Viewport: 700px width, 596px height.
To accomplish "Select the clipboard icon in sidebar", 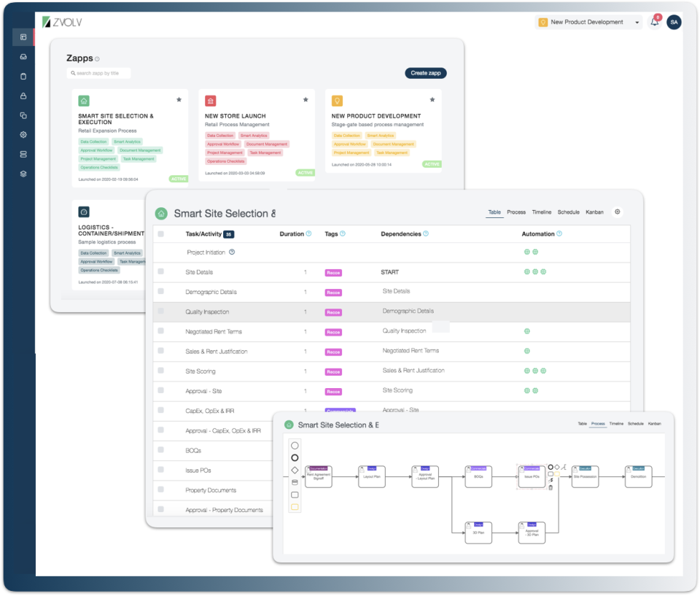I will [x=23, y=76].
